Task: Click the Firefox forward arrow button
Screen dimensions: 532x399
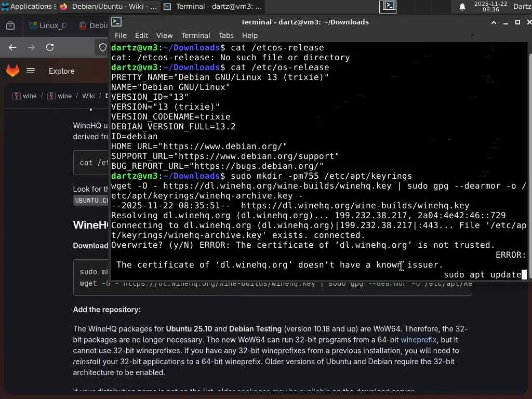Action: coord(31,47)
